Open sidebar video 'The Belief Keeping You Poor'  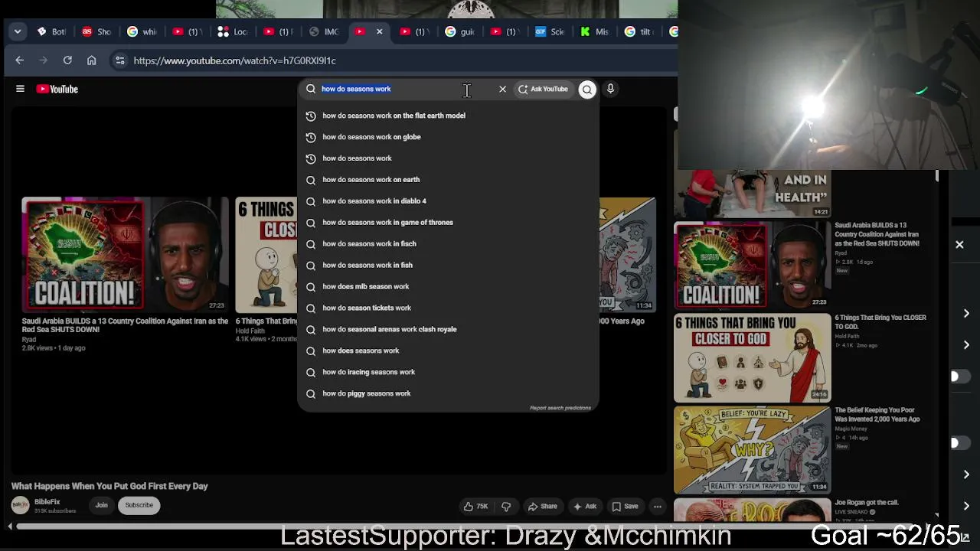(x=752, y=450)
